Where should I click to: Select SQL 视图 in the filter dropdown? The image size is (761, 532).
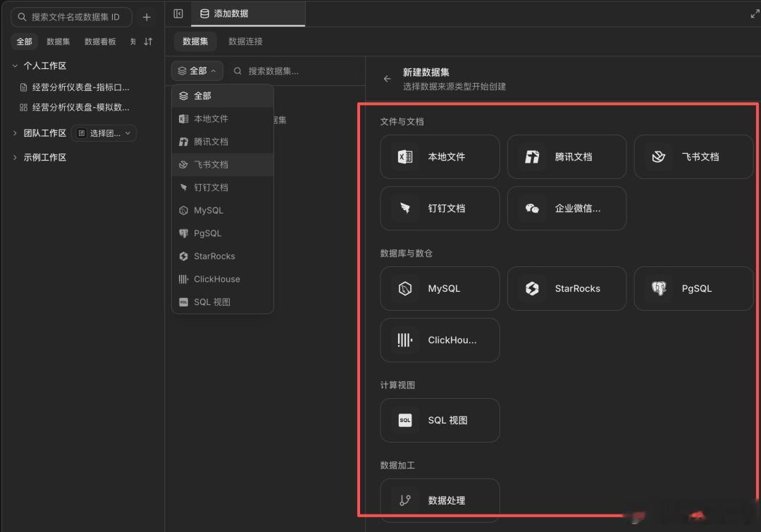[223, 302]
